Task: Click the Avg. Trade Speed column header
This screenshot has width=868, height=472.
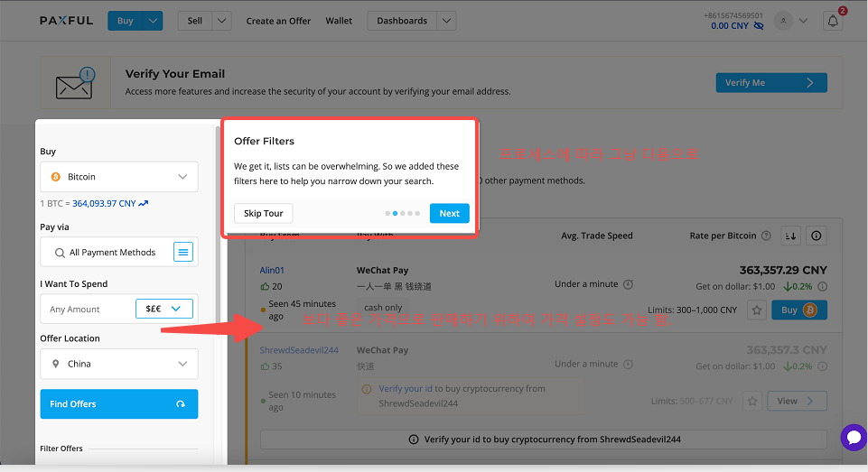Action: click(x=597, y=236)
